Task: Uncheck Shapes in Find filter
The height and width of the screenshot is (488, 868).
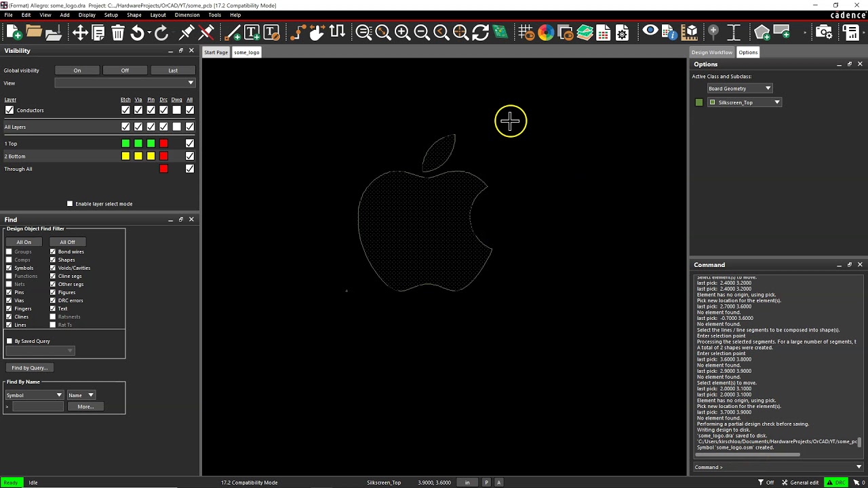Action: (53, 260)
